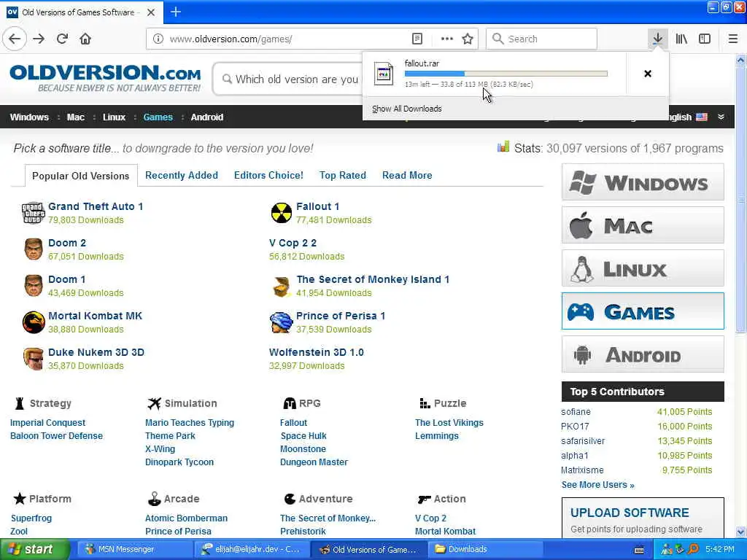This screenshot has height=560, width=747.
Task: Open the Library toolbar icon
Action: click(681, 39)
